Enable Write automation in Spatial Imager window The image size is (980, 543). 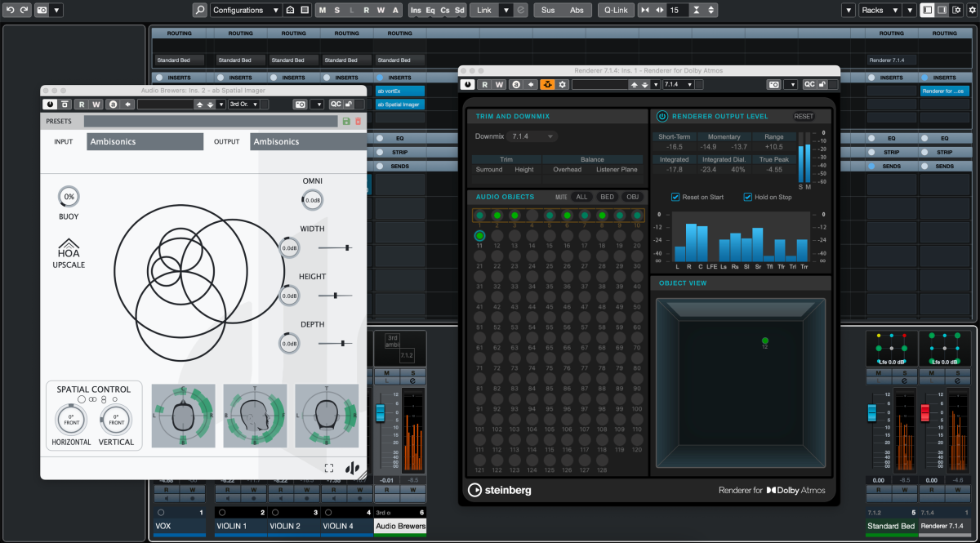click(96, 105)
